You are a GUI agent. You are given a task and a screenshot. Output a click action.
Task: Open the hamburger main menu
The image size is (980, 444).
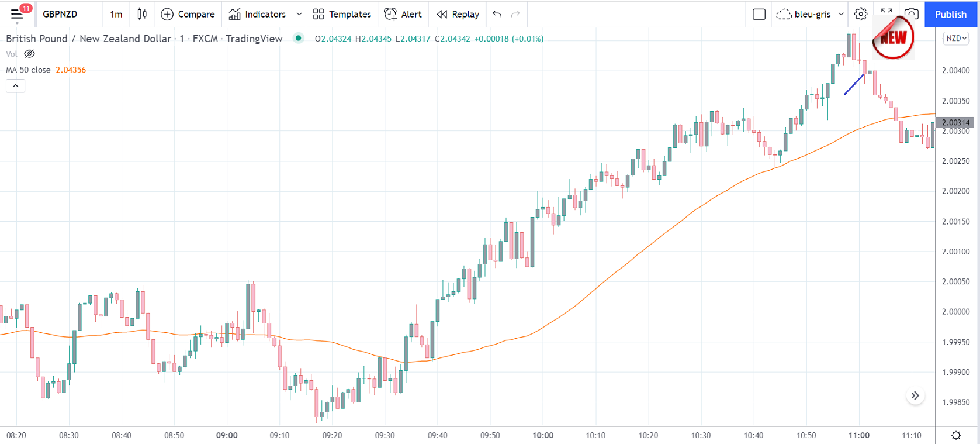[17, 14]
